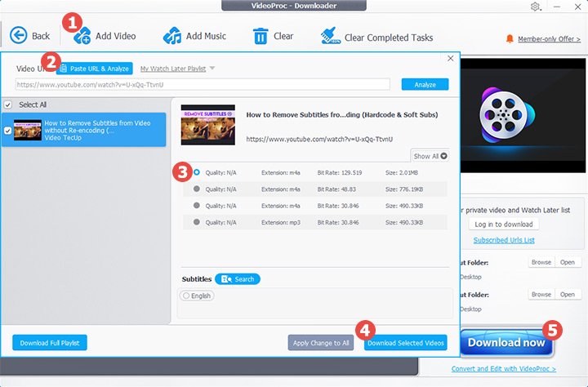Choose the mp3 extension format option
Screen dimensions: 588x387
pyautogui.click(x=196, y=220)
